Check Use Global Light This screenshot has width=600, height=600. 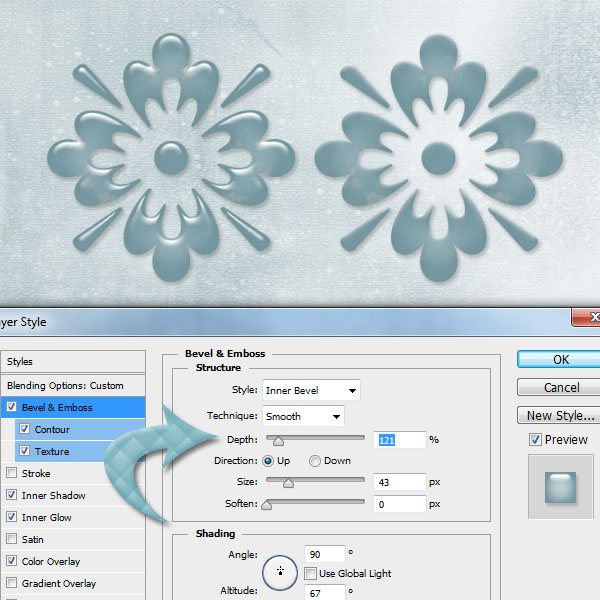click(310, 574)
